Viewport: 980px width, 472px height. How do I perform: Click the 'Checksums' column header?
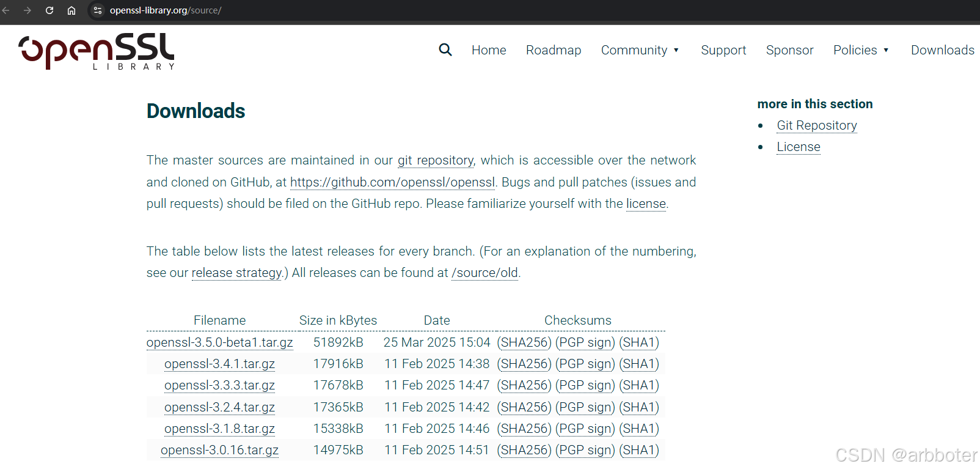click(578, 320)
